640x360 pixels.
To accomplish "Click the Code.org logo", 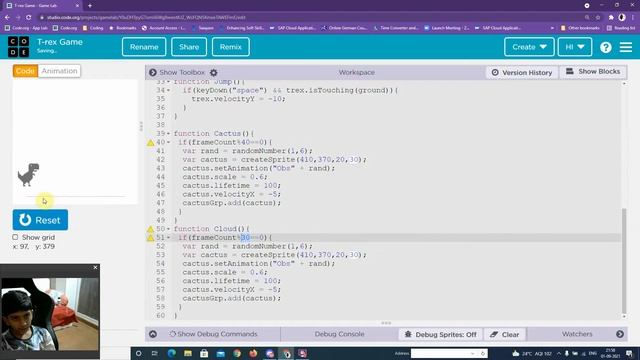I will [18, 47].
